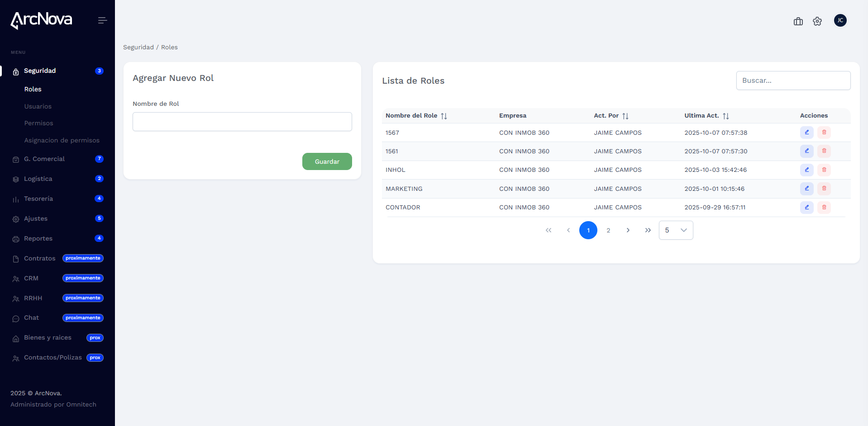The height and width of the screenshot is (426, 868).
Task: Delete the MARKETING role with trash icon
Action: click(824, 189)
